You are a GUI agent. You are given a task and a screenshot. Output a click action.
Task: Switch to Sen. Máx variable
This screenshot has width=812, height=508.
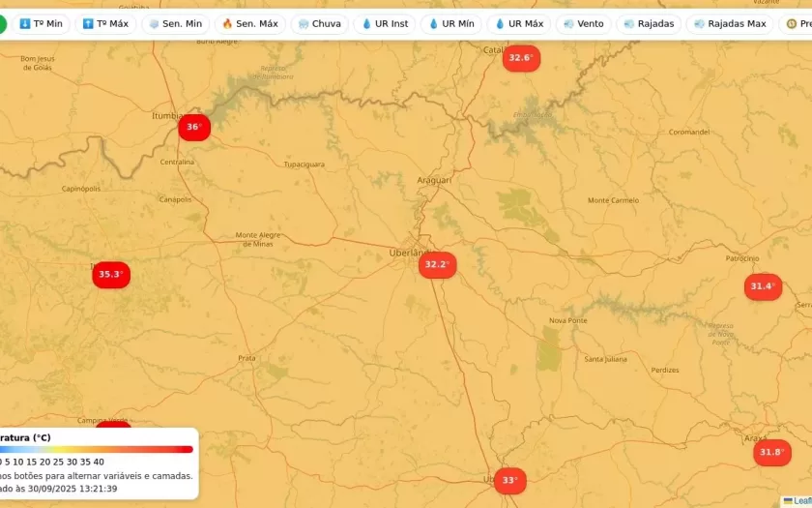(249, 23)
